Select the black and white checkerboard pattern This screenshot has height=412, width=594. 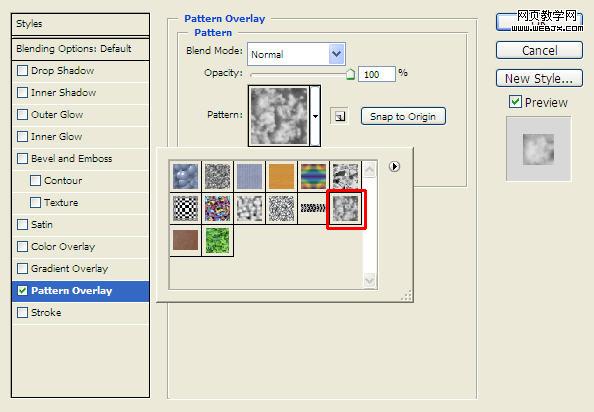click(x=185, y=208)
